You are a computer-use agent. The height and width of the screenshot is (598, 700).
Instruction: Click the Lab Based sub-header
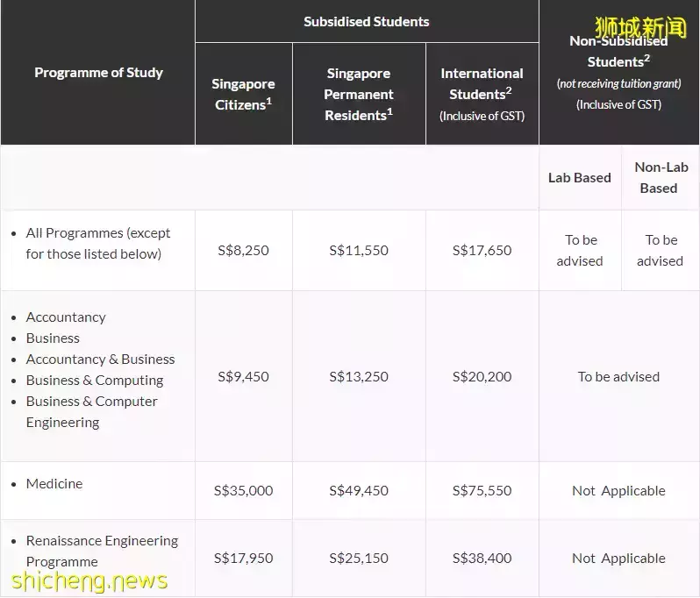(580, 178)
